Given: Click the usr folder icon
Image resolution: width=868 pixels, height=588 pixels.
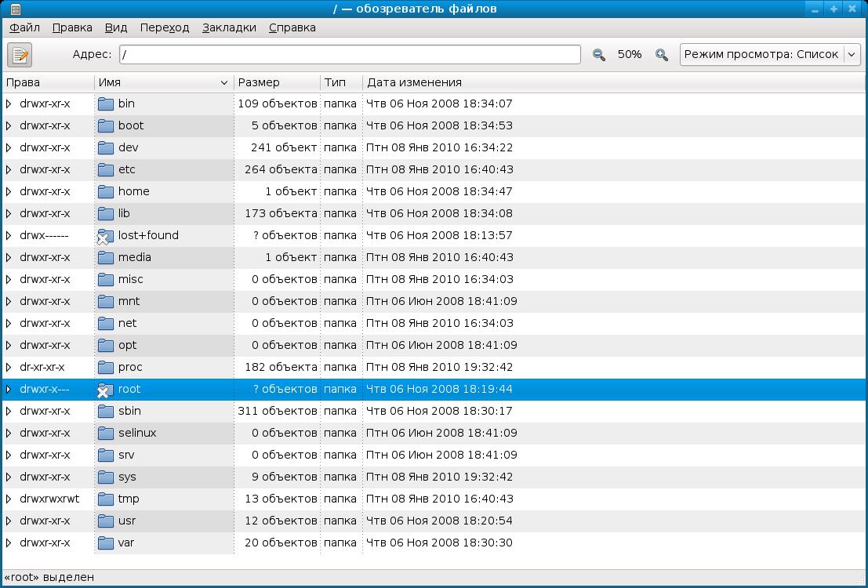Looking at the screenshot, I should click(106, 521).
